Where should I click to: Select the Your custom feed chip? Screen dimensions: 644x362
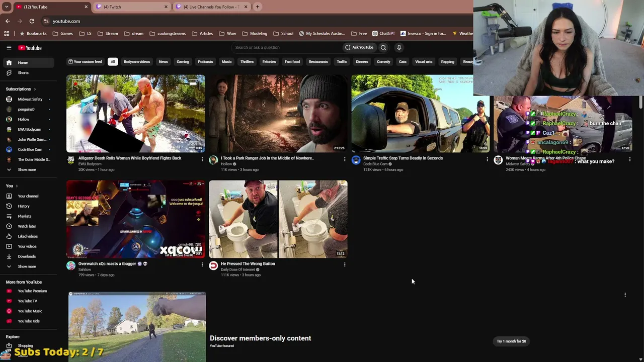pos(85,62)
